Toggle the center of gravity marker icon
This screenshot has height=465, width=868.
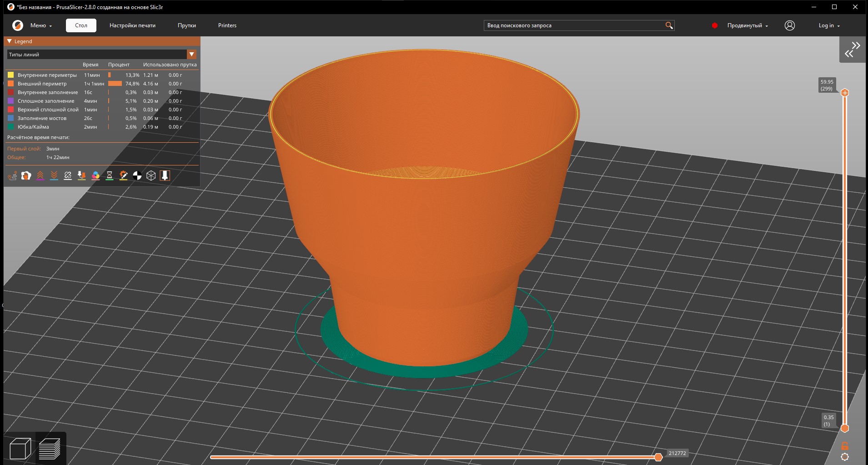[137, 175]
